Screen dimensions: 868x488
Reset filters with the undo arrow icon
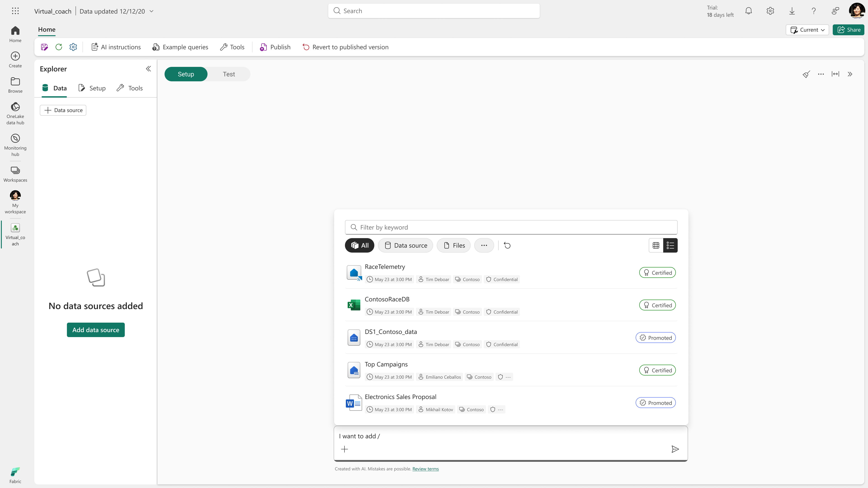507,246
